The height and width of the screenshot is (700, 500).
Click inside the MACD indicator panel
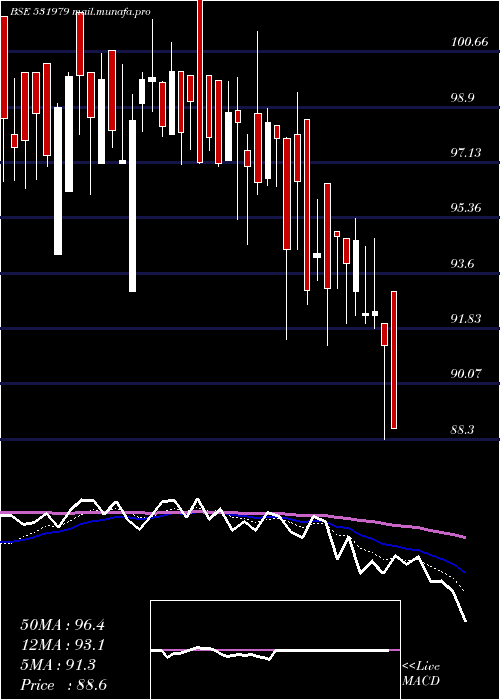coord(275,650)
